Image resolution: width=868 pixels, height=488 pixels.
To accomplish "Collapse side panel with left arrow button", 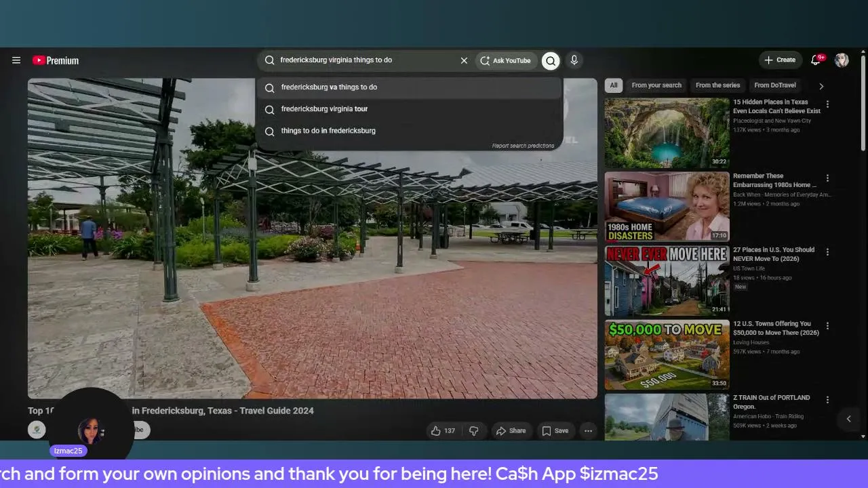I will coord(848,419).
